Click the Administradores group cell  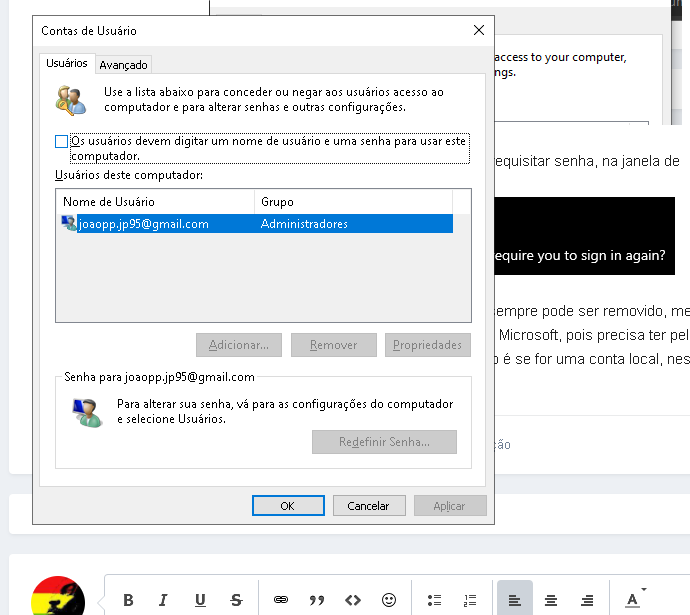point(304,223)
